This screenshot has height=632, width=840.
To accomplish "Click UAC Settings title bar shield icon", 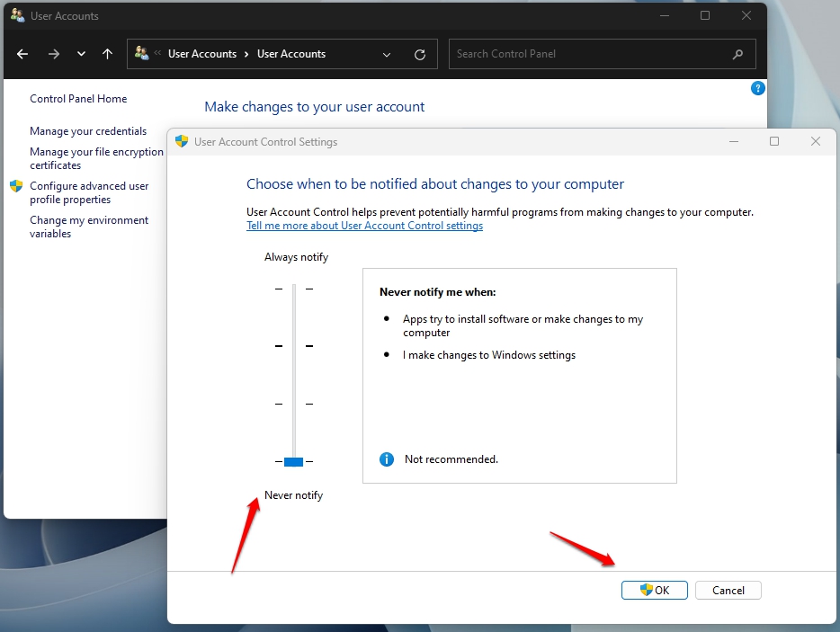I will 182,141.
